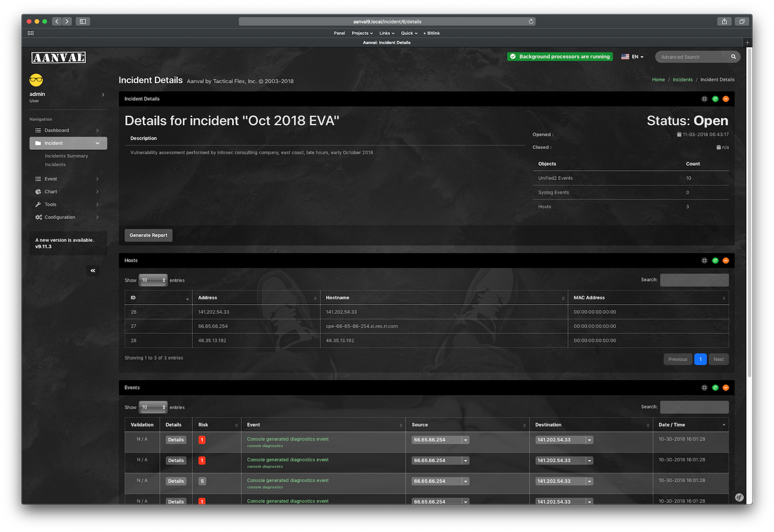Image resolution: width=774 pixels, height=532 pixels.
Task: Open first Console generated diagnostics event link
Action: click(288, 439)
